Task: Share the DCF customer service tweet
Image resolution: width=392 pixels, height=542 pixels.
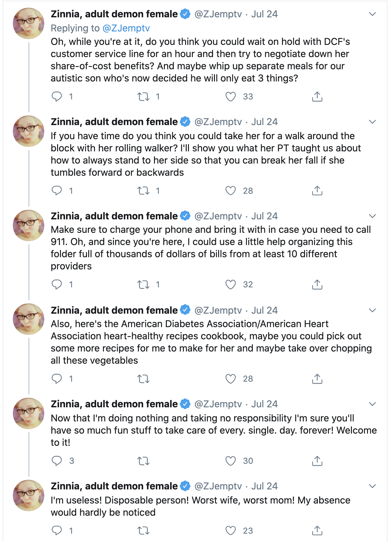Action: point(317,97)
